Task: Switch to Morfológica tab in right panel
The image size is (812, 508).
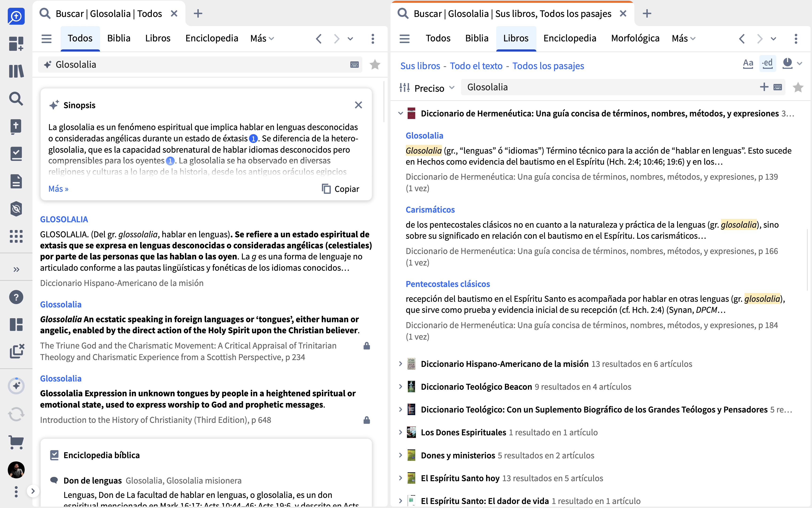Action: [x=635, y=38]
